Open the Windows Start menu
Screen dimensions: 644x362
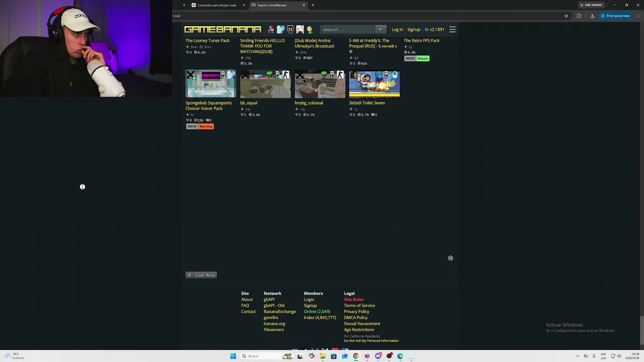pyautogui.click(x=233, y=356)
